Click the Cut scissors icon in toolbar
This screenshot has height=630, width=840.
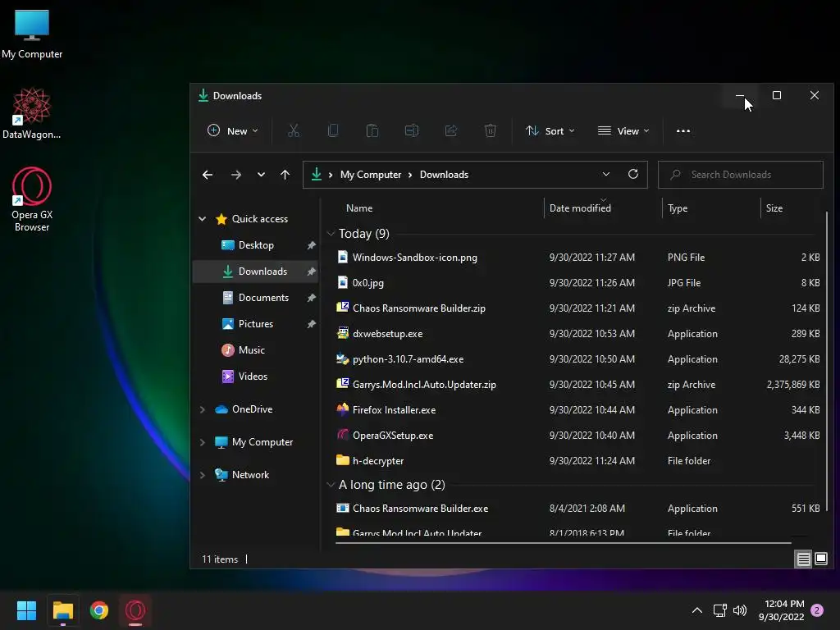[x=294, y=130]
